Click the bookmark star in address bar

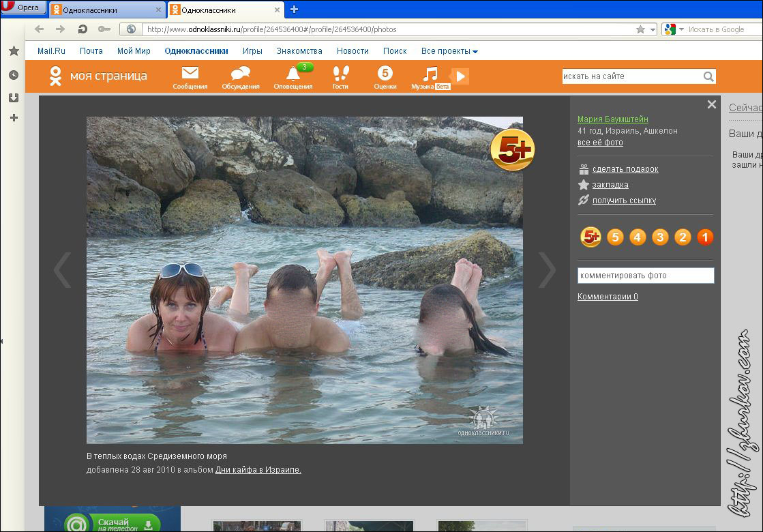(x=640, y=29)
